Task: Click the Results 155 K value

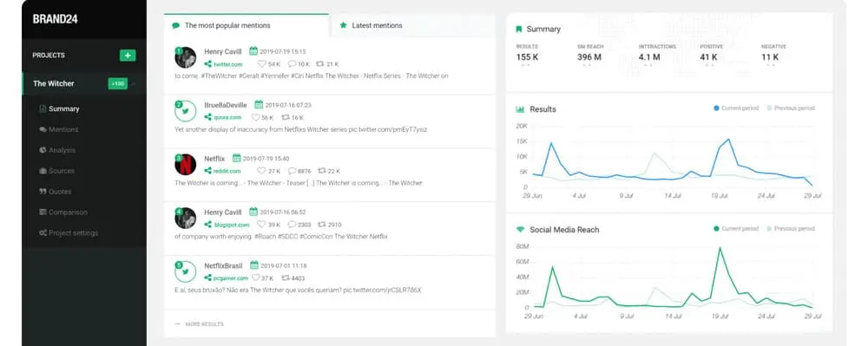Action: pos(527,57)
